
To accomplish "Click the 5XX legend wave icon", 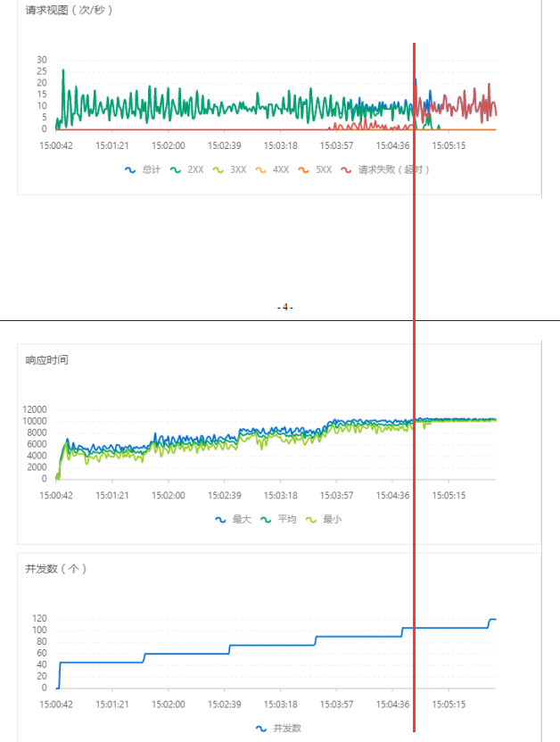I will click(x=304, y=169).
